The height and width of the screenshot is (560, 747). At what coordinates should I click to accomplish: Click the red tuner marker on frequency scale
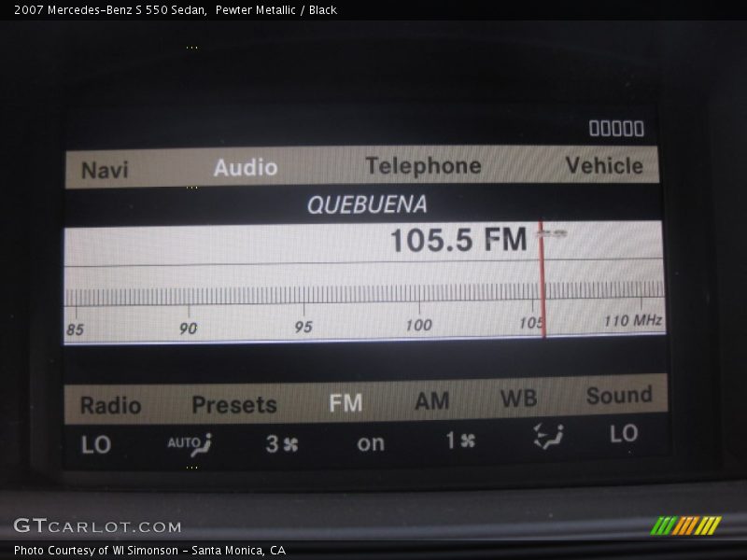point(542,280)
